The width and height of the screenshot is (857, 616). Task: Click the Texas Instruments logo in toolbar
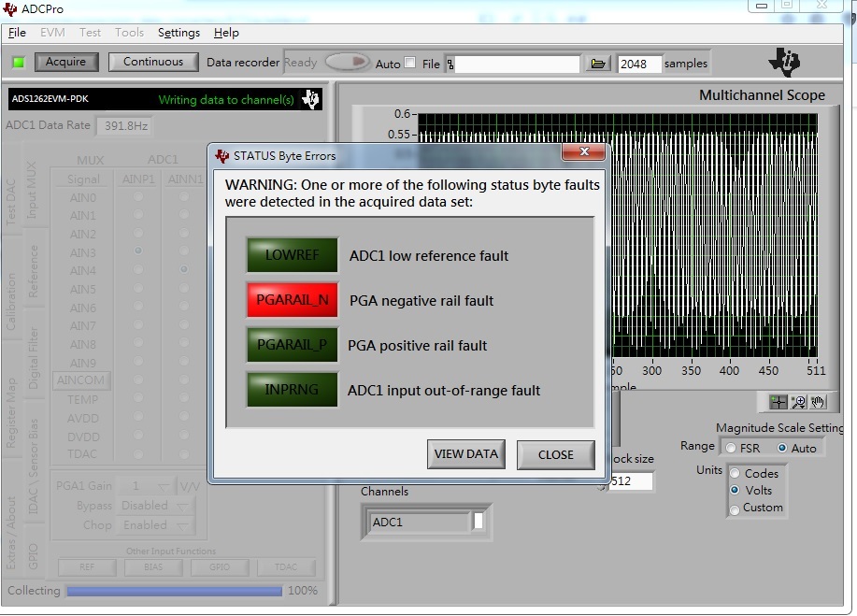point(784,62)
